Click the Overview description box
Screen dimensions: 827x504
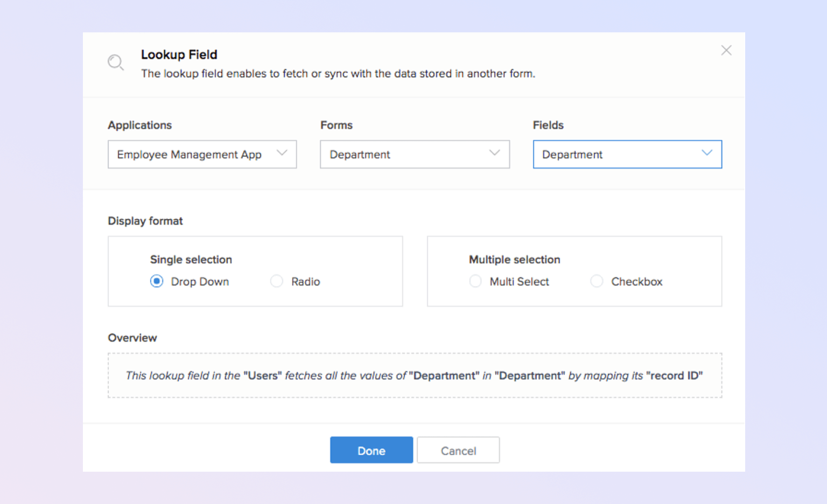pyautogui.click(x=415, y=376)
